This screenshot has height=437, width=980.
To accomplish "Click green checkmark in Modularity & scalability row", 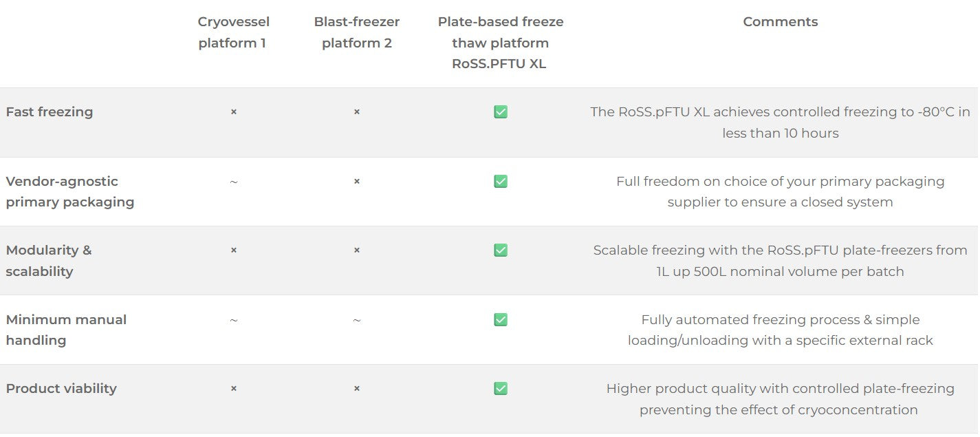I will point(501,251).
